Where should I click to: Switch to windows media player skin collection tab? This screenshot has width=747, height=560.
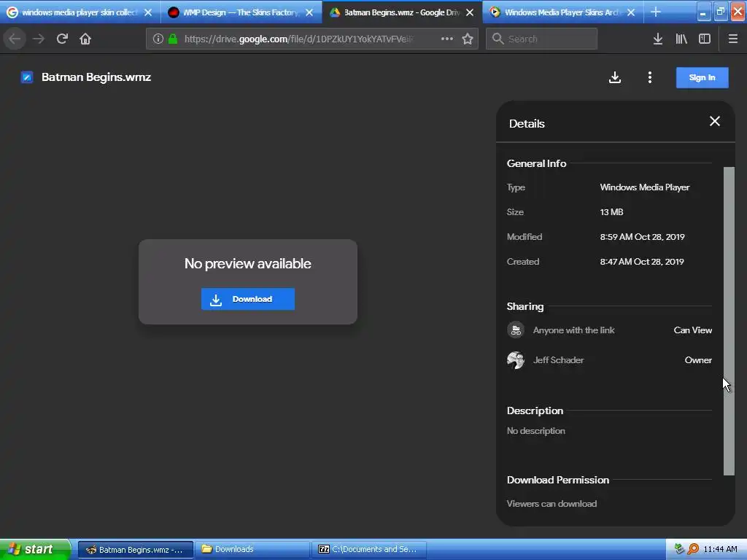[x=80, y=12]
